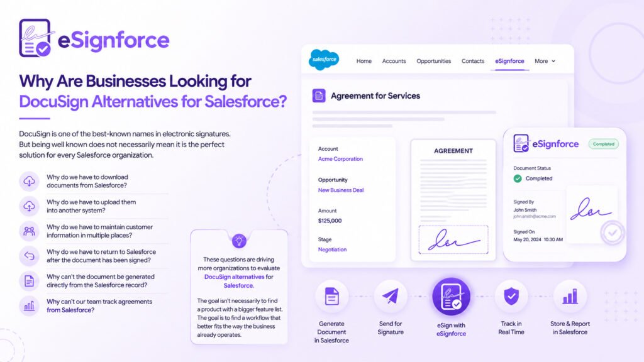Viewport: 644px width, 362px height.
Task: Click the Document Status label
Action: point(532,168)
